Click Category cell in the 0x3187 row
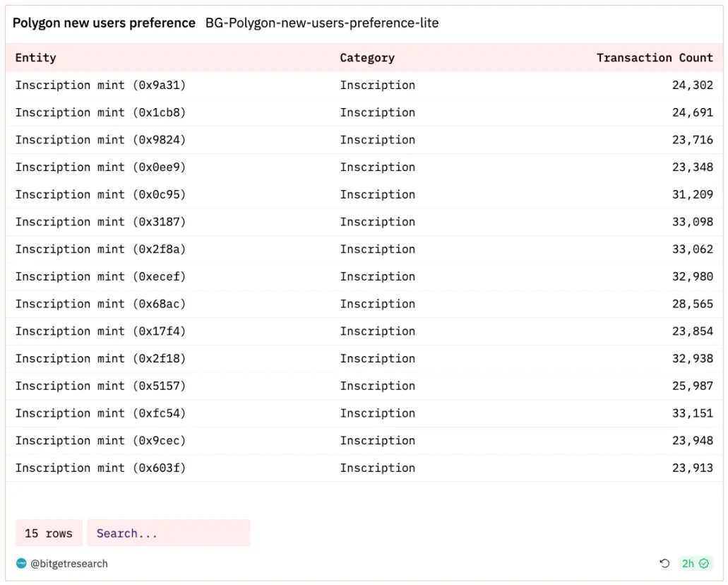This screenshot has height=585, width=728. [378, 222]
